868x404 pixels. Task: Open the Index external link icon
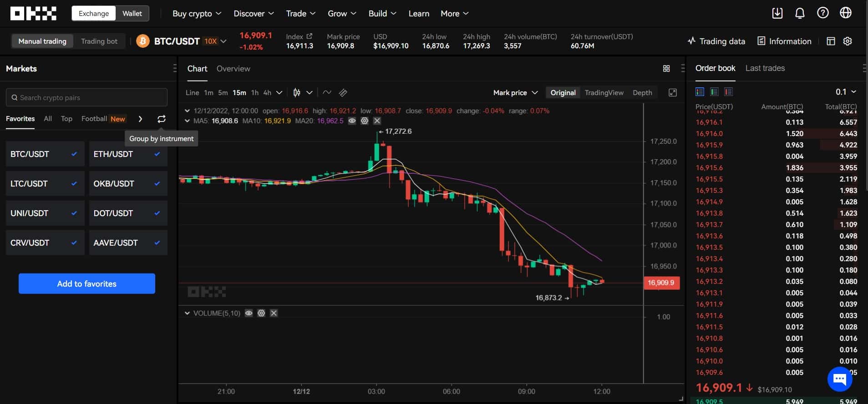[x=310, y=36]
